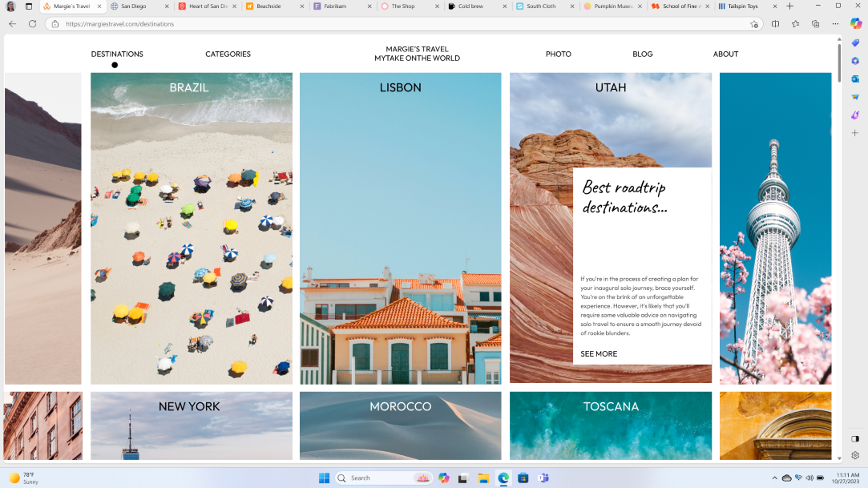
Task: Add this page to favorites
Action: [x=754, y=25]
